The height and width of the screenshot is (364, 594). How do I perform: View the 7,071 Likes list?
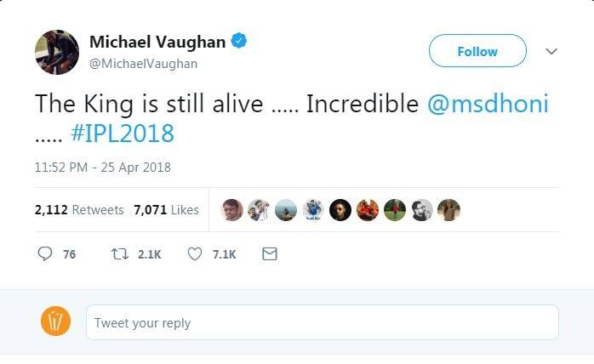pyautogui.click(x=166, y=209)
